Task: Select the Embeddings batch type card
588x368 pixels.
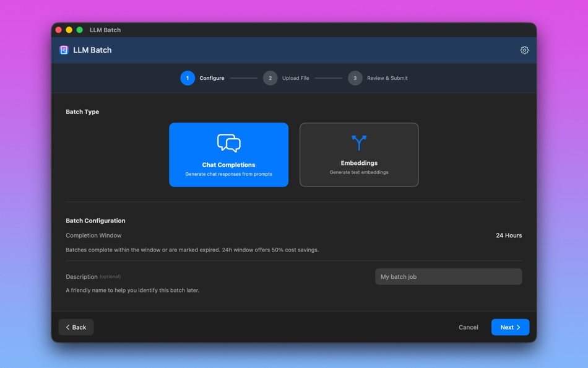Action: [x=359, y=155]
